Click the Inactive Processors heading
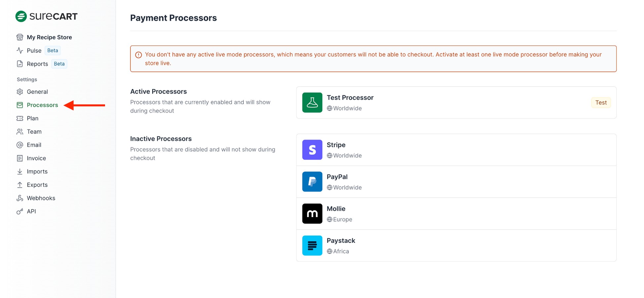The height and width of the screenshot is (298, 644). [x=161, y=139]
